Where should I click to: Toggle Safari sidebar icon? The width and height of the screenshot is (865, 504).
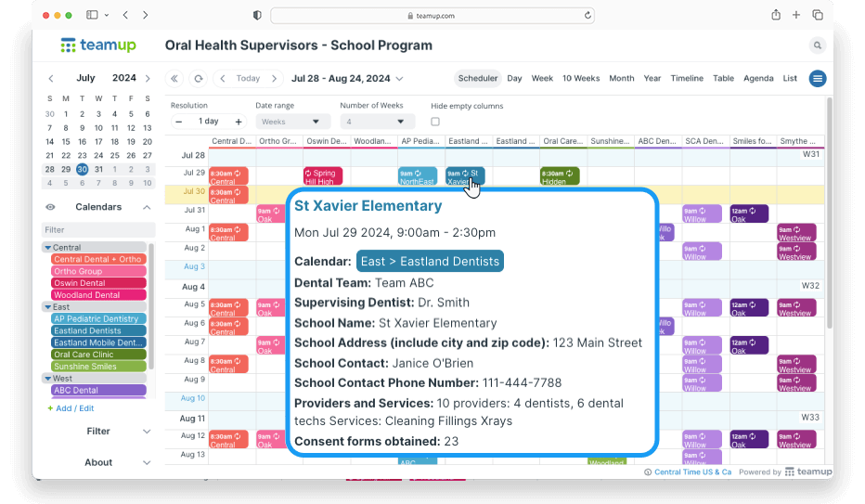pos(92,15)
